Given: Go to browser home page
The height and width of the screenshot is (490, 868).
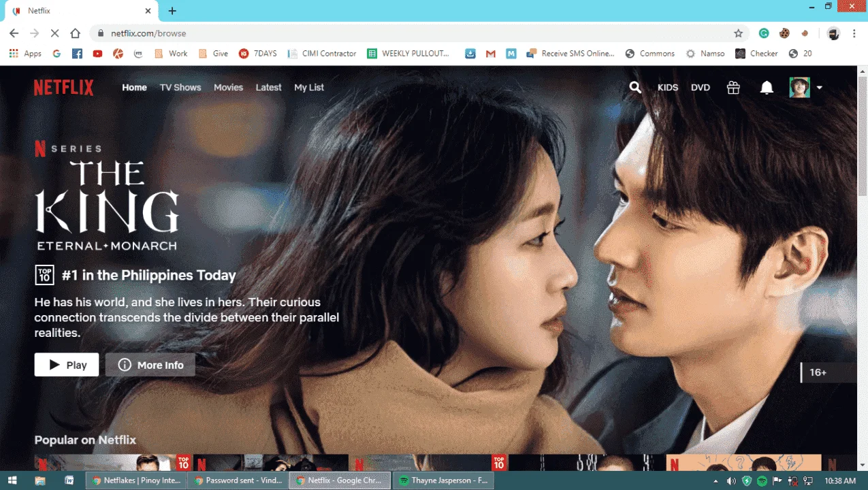Looking at the screenshot, I should 76,33.
